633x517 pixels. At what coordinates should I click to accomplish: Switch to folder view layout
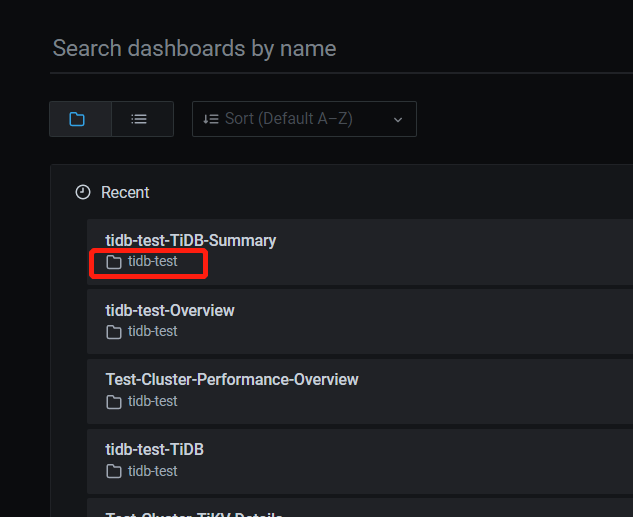[x=80, y=119]
